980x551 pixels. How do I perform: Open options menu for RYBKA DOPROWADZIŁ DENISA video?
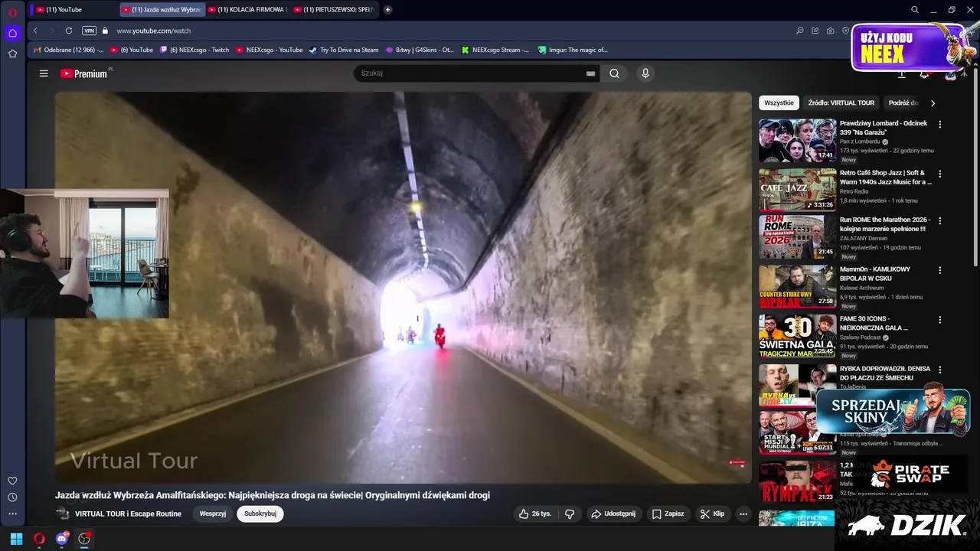[940, 370]
